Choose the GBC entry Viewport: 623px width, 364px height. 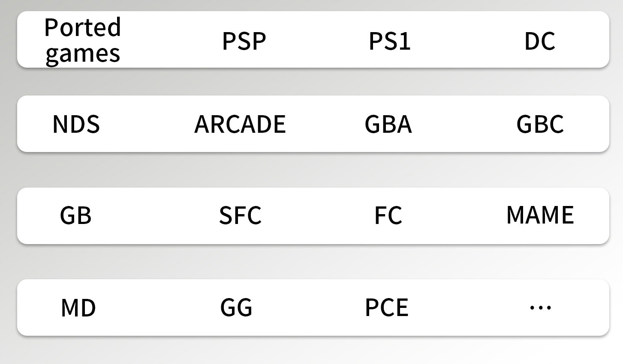point(540,124)
